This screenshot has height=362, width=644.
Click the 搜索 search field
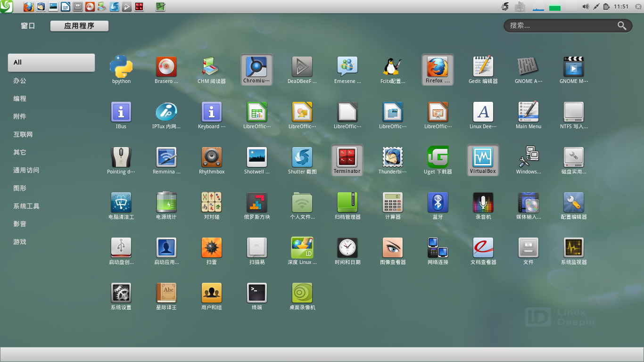(x=568, y=25)
